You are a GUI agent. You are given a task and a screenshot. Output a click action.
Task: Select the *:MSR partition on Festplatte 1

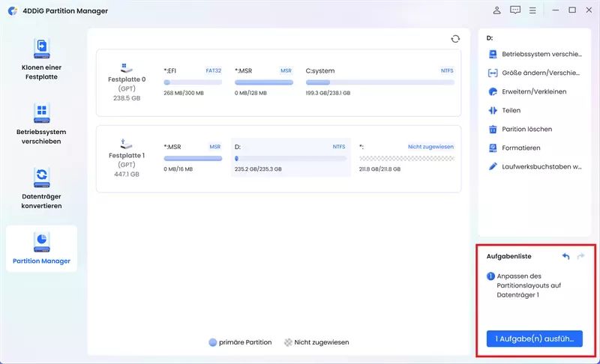point(193,158)
